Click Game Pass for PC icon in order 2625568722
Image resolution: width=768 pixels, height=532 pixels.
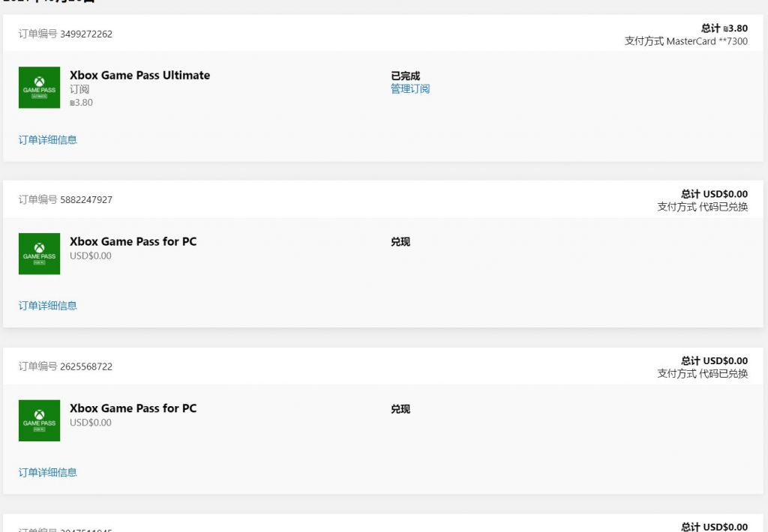click(39, 420)
